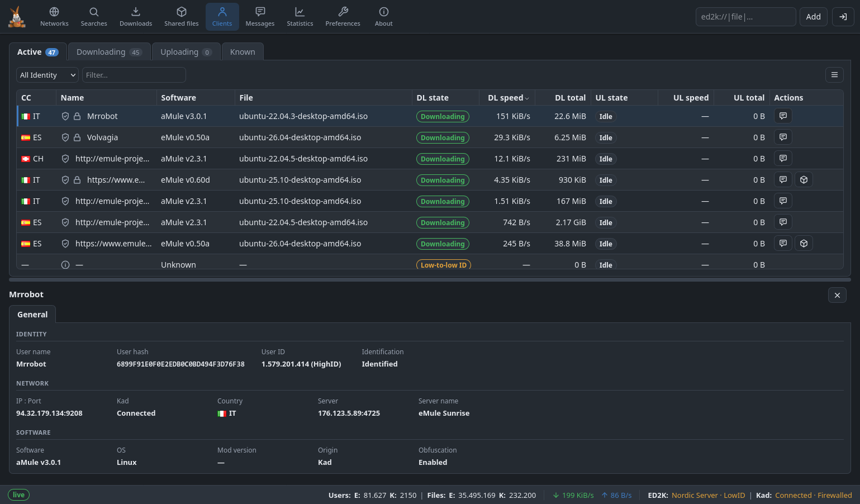Click the lock icon beside Volvagia
Viewport: 860px width, 504px height.
pyautogui.click(x=77, y=137)
